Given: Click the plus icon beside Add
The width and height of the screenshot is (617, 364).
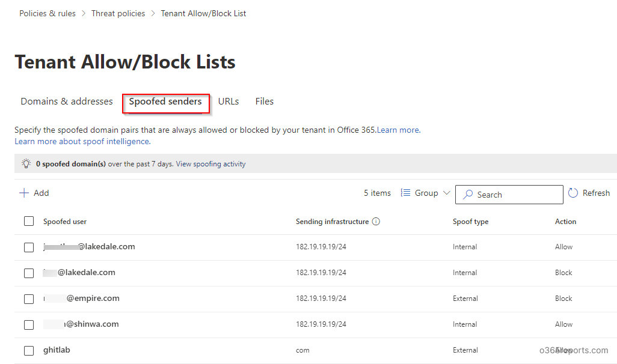Looking at the screenshot, I should tap(24, 193).
